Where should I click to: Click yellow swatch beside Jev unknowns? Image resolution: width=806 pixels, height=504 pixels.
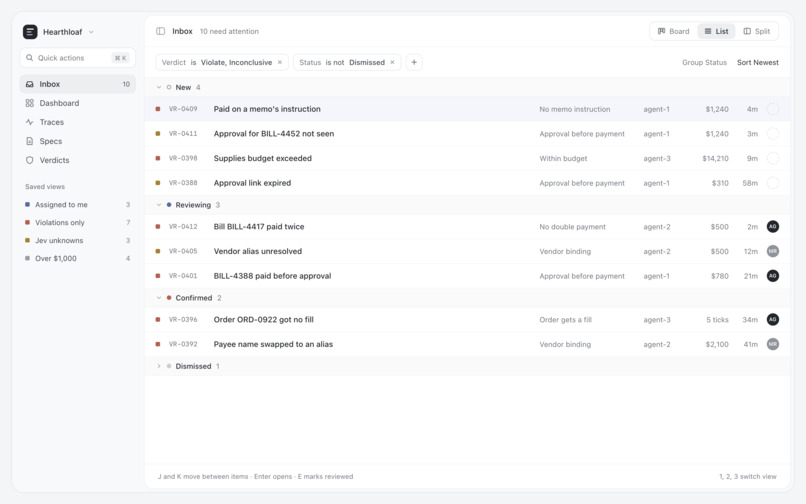[27, 240]
